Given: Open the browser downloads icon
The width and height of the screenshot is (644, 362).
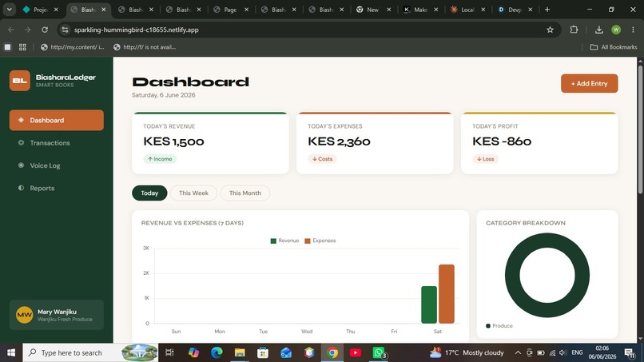Looking at the screenshot, I should 598,30.
